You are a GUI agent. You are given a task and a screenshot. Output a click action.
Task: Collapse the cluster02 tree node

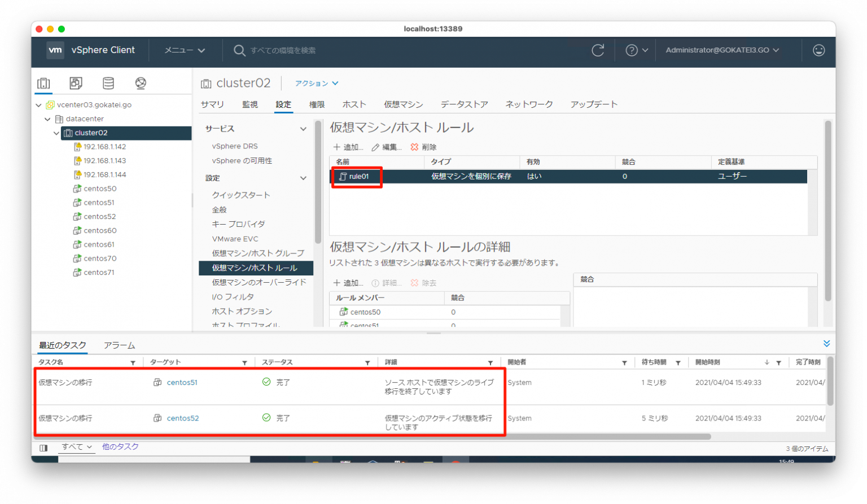coord(56,133)
